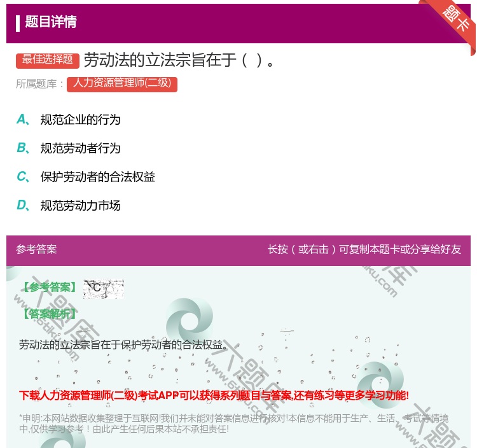
Task: Click the explanation sentence 劳动法的立法宗旨在于保护劳动者的合法权益
Action: point(123,345)
